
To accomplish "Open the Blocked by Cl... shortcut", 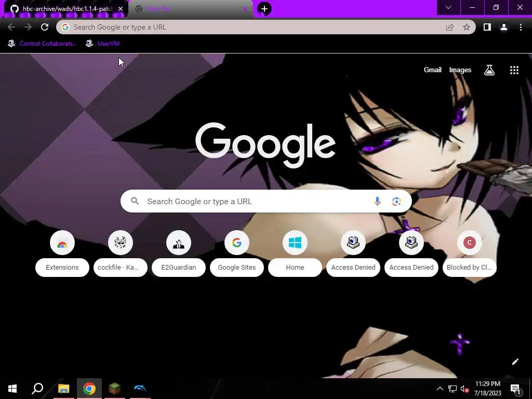I will click(470, 254).
